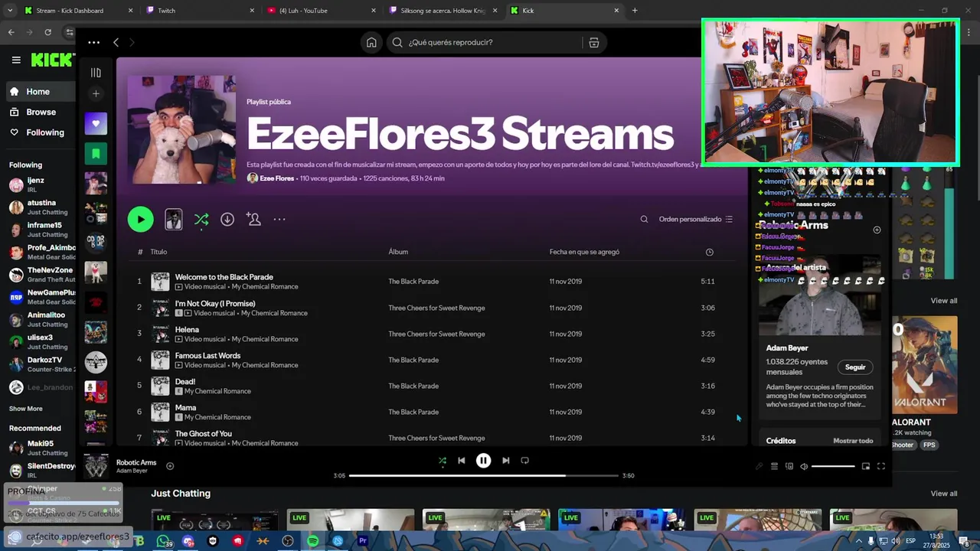Viewport: 980px width, 551px height.
Task: Switch to Twitch browser tab
Action: tap(199, 11)
